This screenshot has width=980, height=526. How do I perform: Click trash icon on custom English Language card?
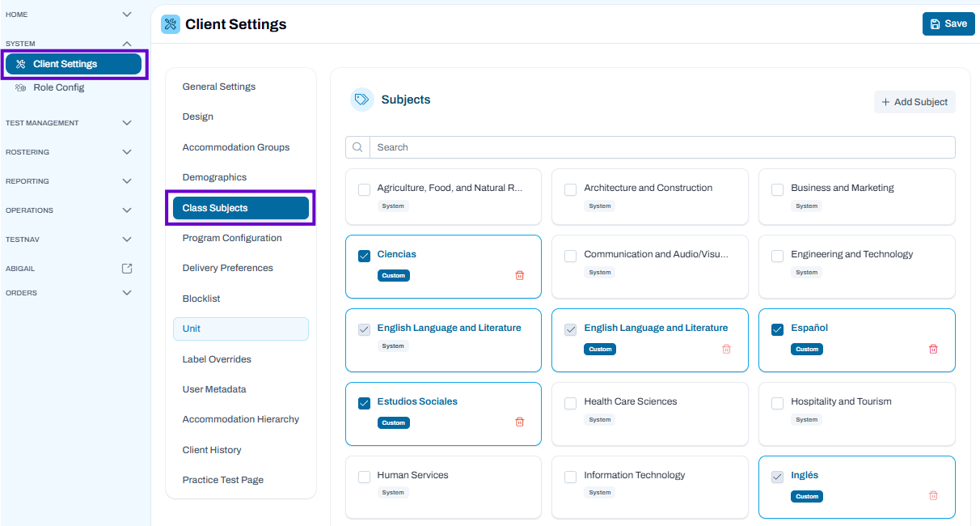pyautogui.click(x=726, y=349)
